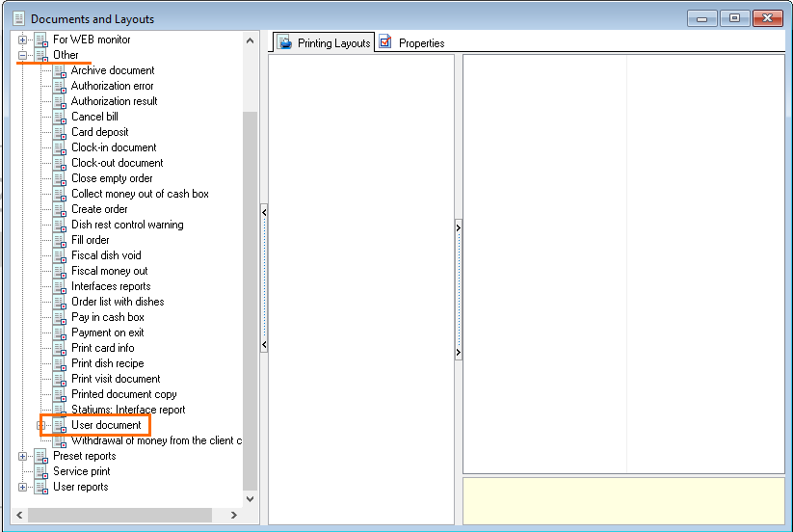Click the Archive document icon
The image size is (793, 532).
[60, 71]
